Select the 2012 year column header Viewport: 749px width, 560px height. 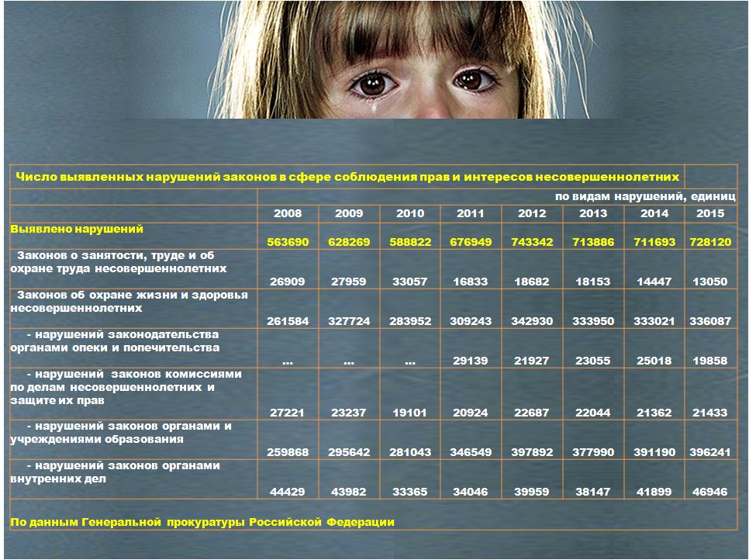532,213
